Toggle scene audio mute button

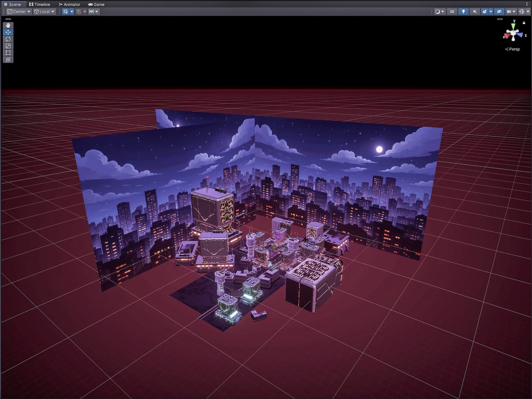click(x=475, y=11)
